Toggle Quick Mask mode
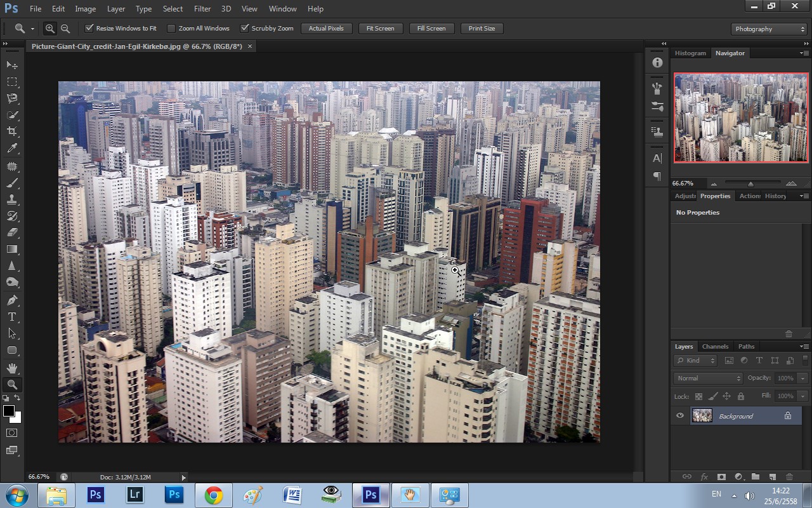The image size is (812, 508). [12, 433]
